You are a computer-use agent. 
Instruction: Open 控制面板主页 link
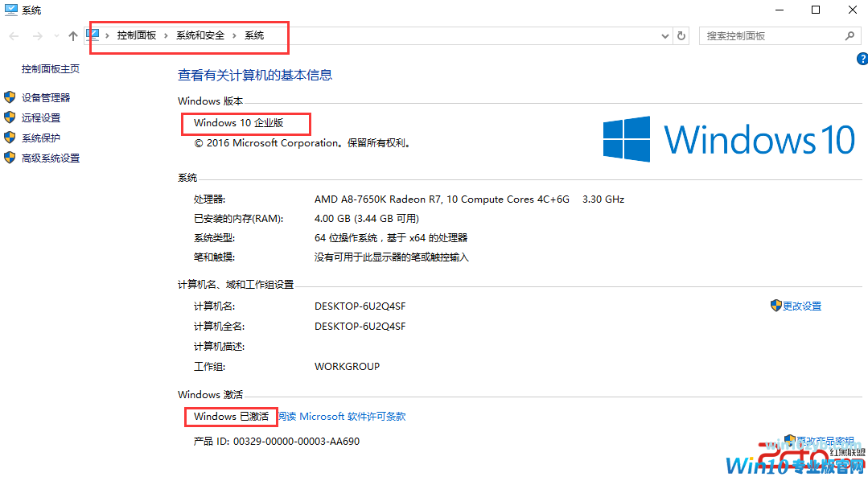click(x=51, y=68)
